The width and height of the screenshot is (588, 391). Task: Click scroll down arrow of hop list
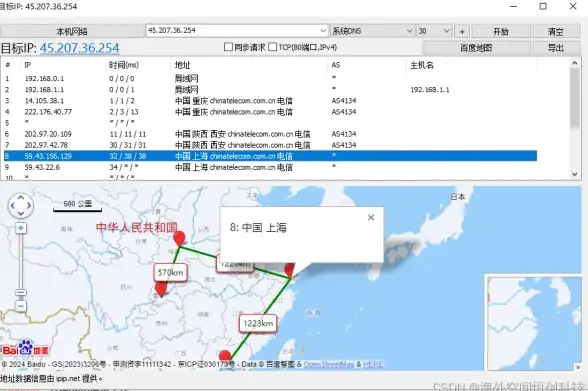[x=575, y=174]
